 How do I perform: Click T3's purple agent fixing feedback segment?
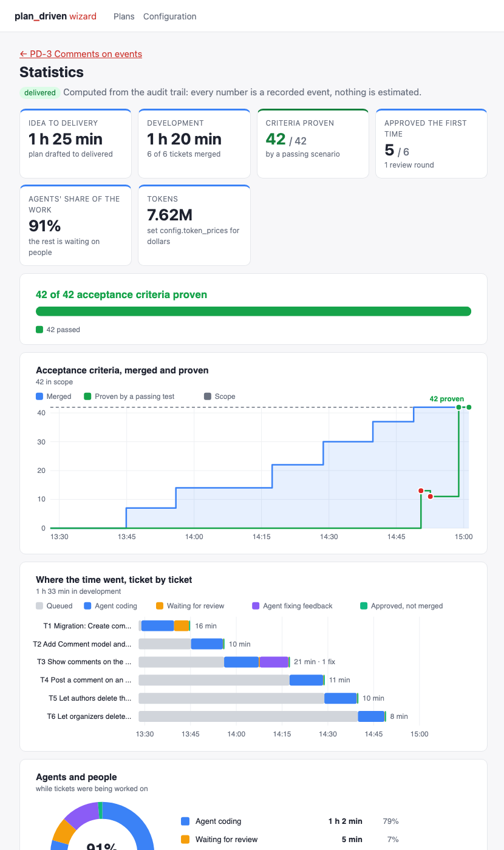tap(274, 662)
